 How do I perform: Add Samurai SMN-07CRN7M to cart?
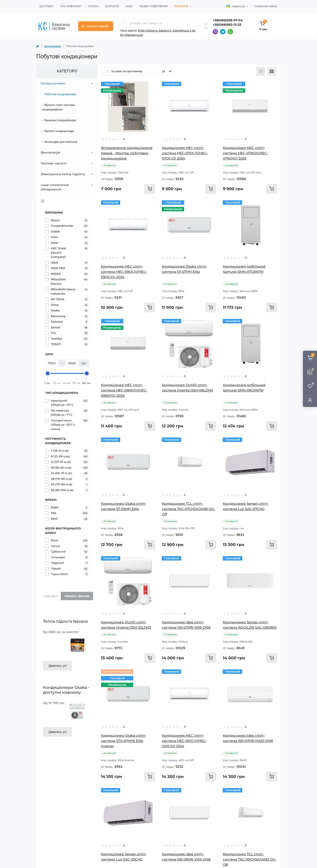(x=272, y=308)
